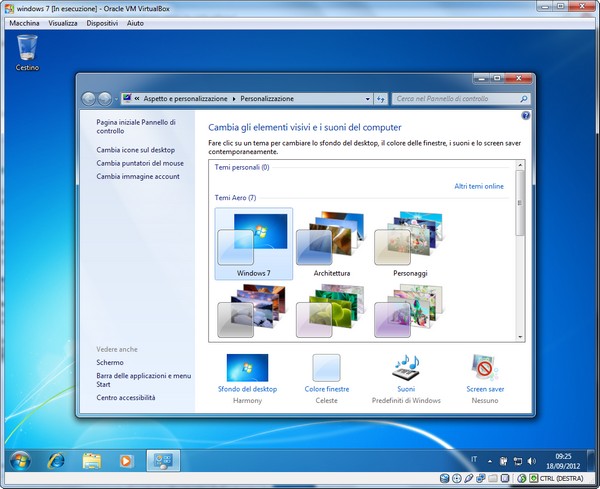
Task: Go back with the back arrow
Action: coord(89,99)
